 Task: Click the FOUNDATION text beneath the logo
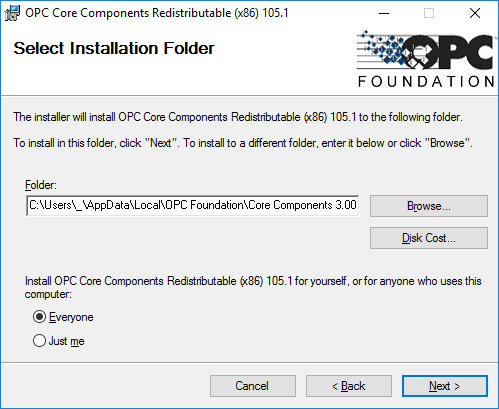tap(426, 82)
